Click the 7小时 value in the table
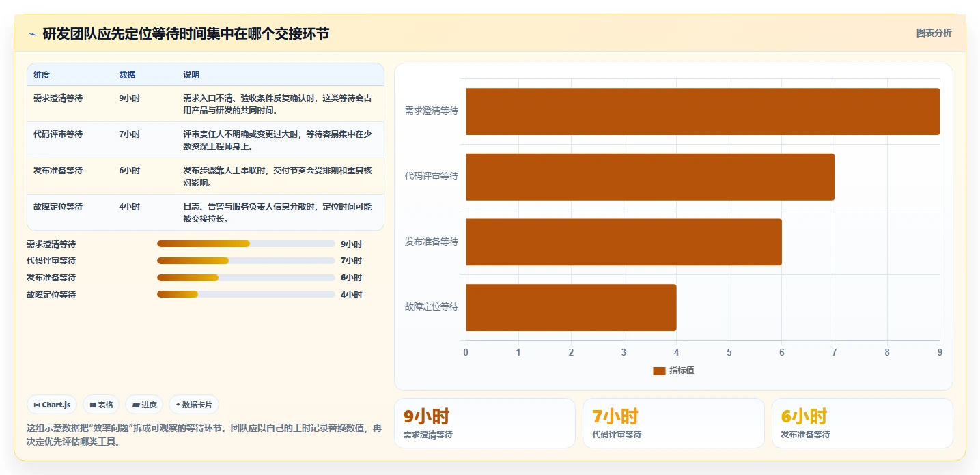This screenshot has width=980, height=475. pyautogui.click(x=129, y=134)
